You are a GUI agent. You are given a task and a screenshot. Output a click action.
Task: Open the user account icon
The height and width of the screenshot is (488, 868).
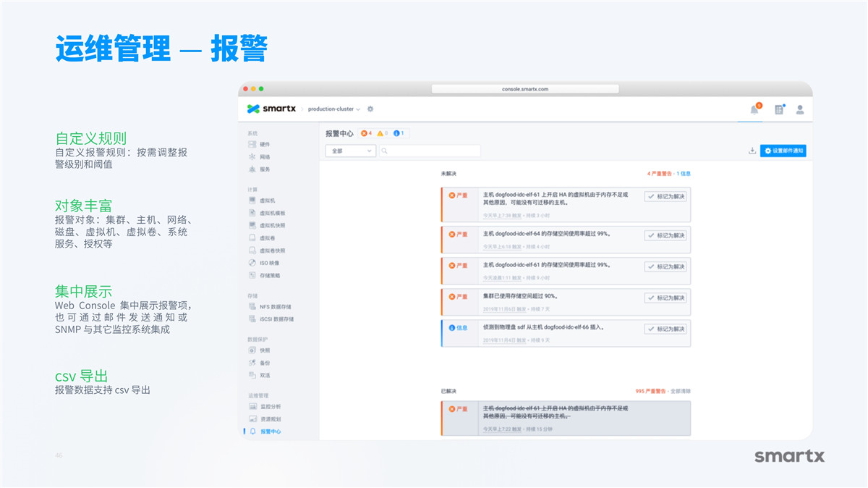800,109
